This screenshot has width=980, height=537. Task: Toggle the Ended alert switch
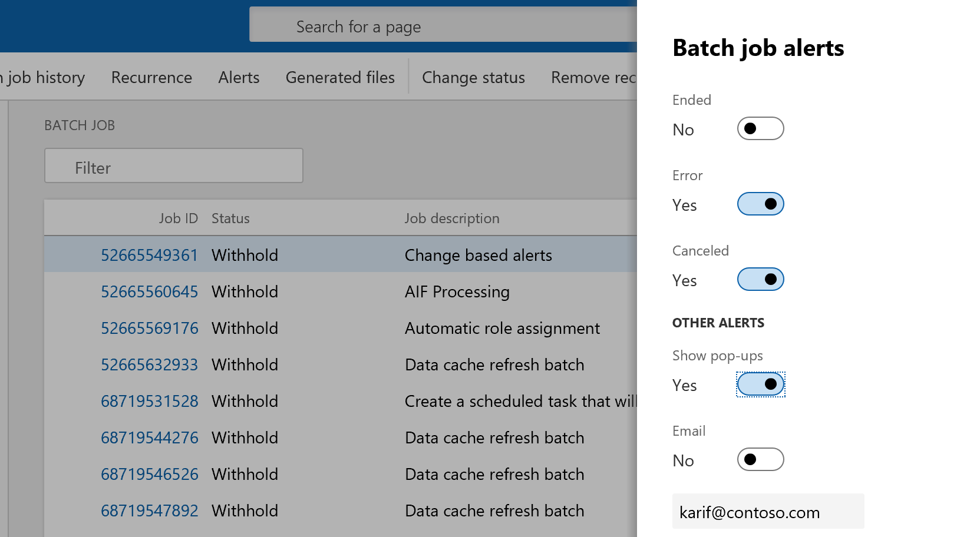(x=760, y=128)
